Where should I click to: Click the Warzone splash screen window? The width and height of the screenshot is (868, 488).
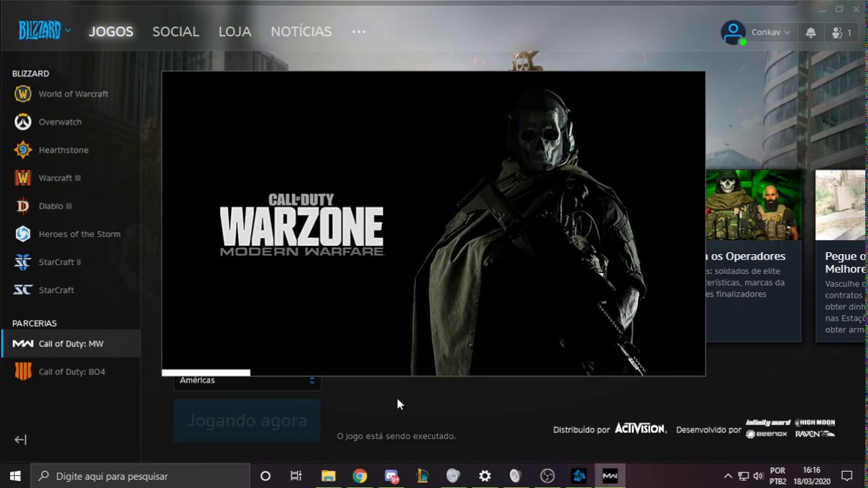coord(433,223)
